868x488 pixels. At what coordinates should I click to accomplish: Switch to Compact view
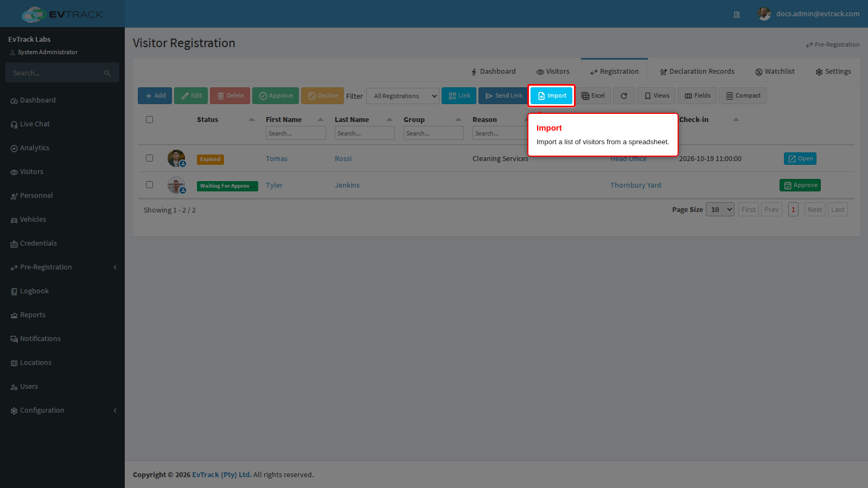pyautogui.click(x=743, y=96)
